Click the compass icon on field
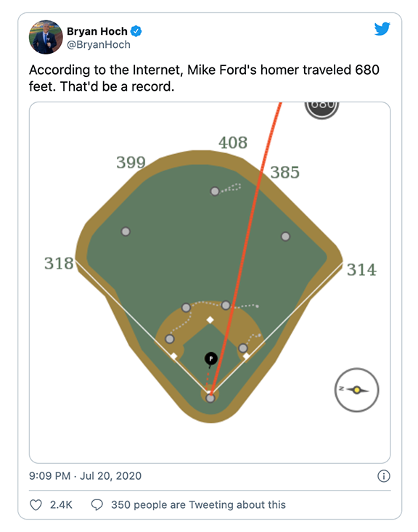Viewport: 418px width, 532px height. point(356,390)
